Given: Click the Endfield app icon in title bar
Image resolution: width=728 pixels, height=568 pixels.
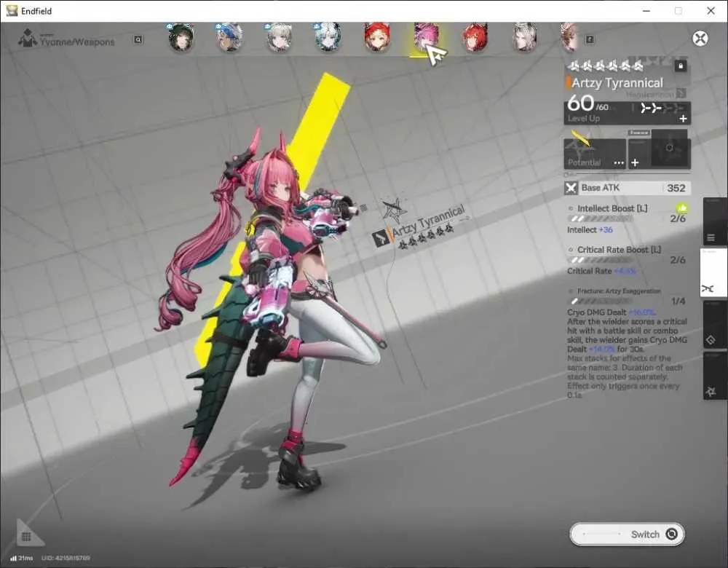Looking at the screenshot, I should coord(12,11).
